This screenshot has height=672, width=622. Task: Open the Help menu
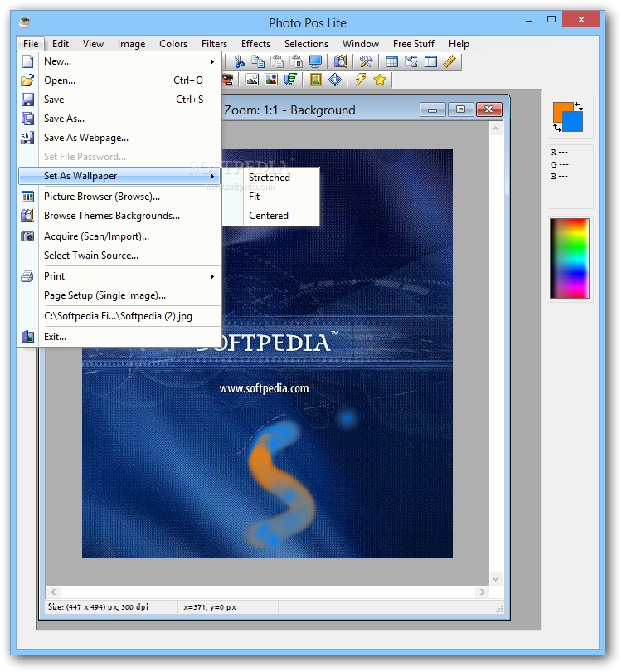[459, 44]
